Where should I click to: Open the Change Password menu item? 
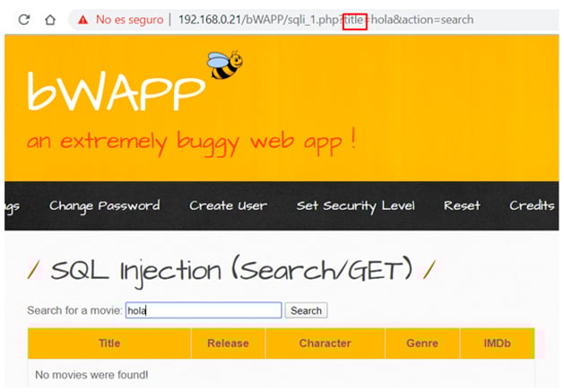(x=104, y=205)
